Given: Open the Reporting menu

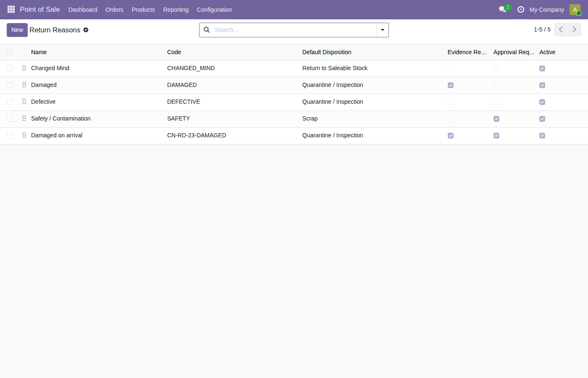Looking at the screenshot, I should (x=176, y=10).
